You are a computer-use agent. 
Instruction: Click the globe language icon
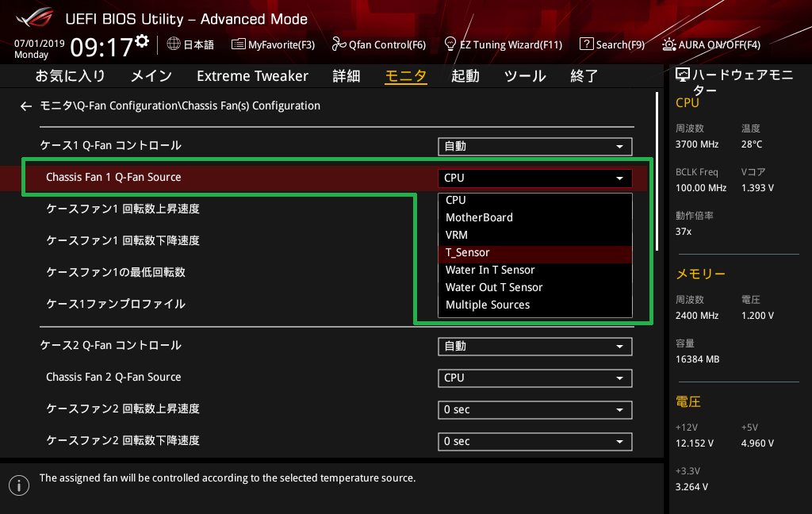tap(174, 44)
